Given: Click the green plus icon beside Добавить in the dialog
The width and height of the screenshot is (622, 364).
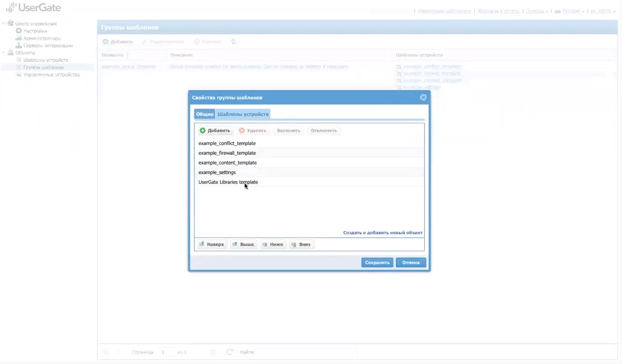Looking at the screenshot, I should pos(202,130).
